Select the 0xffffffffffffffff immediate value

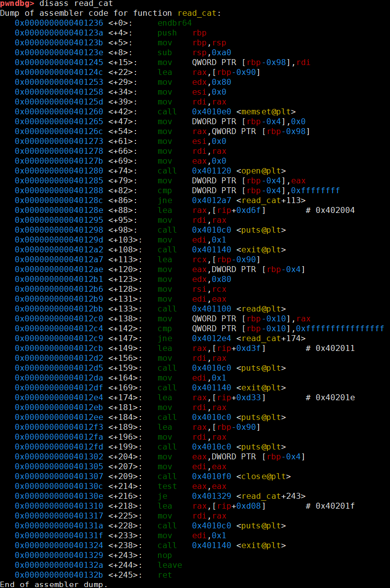[340, 328]
